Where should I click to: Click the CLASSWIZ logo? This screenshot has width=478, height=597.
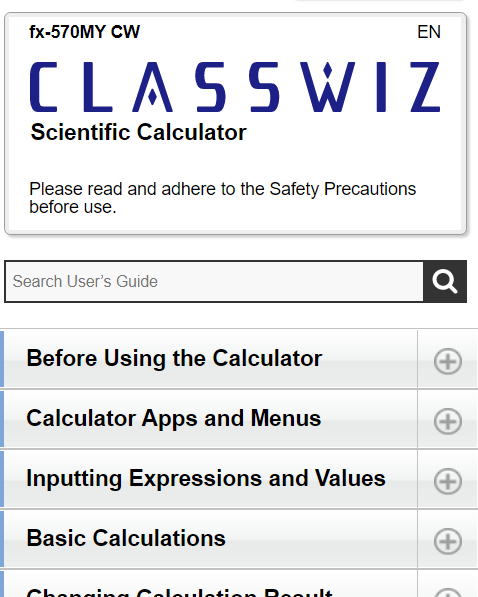(235, 87)
